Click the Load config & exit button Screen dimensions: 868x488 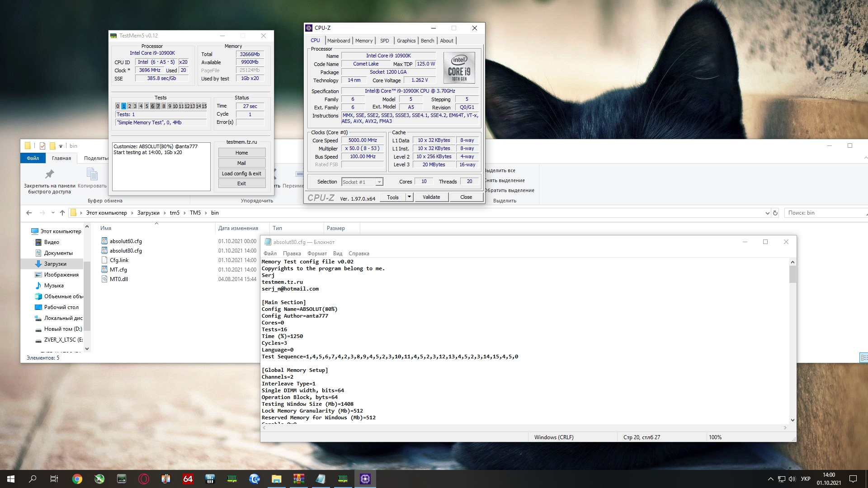pos(241,174)
